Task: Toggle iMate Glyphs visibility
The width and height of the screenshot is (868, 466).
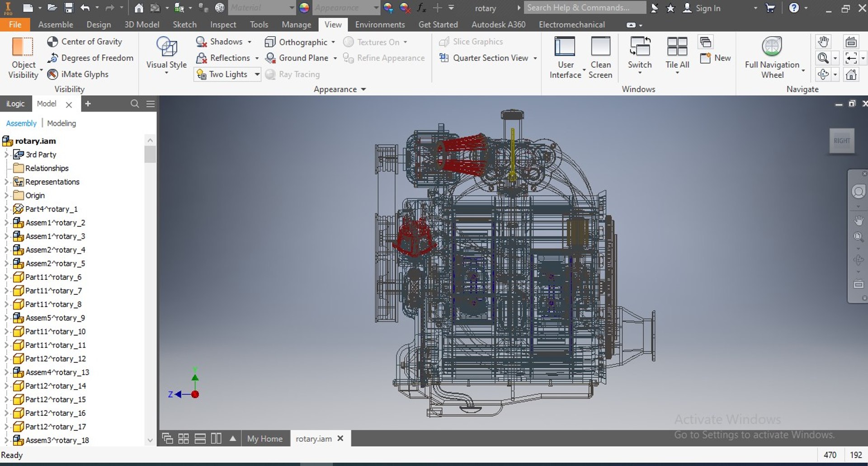Action: point(78,74)
